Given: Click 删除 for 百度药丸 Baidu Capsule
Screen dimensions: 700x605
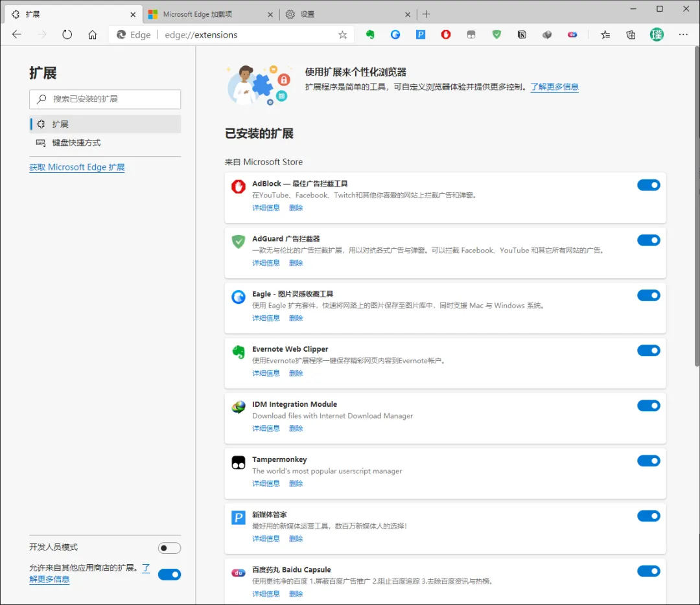Looking at the screenshot, I should [x=296, y=594].
